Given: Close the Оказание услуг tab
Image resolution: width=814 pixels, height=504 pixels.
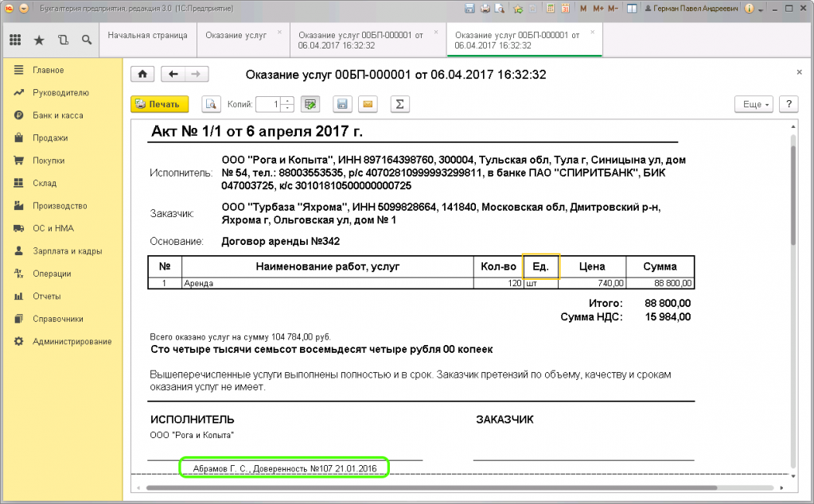Looking at the screenshot, I should click(x=279, y=32).
